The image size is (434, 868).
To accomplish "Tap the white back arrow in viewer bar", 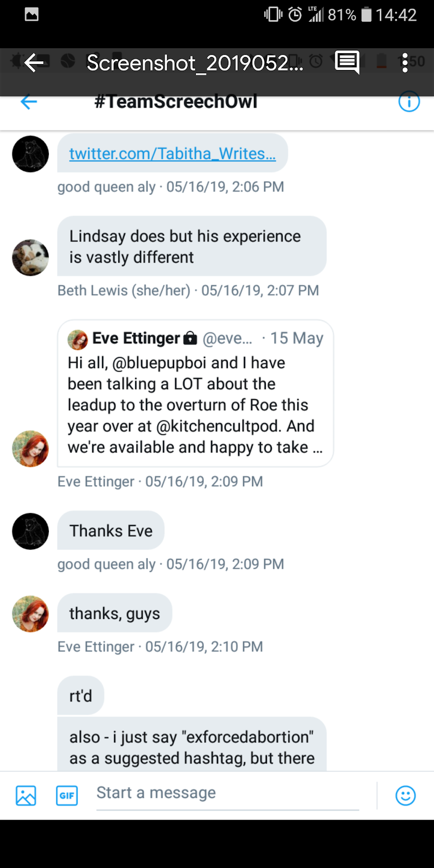I will (x=34, y=63).
